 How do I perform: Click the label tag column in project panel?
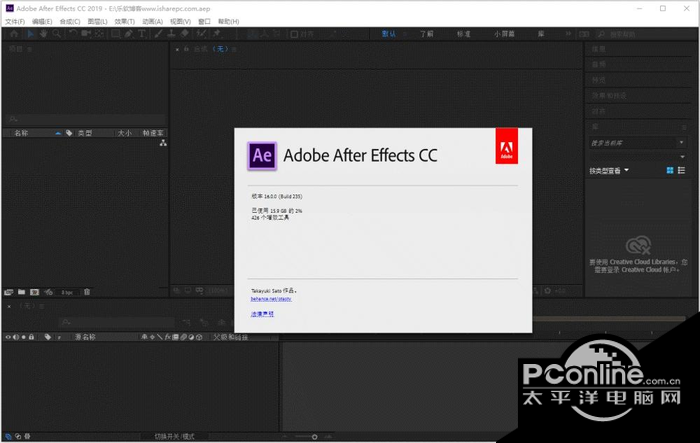[69, 133]
